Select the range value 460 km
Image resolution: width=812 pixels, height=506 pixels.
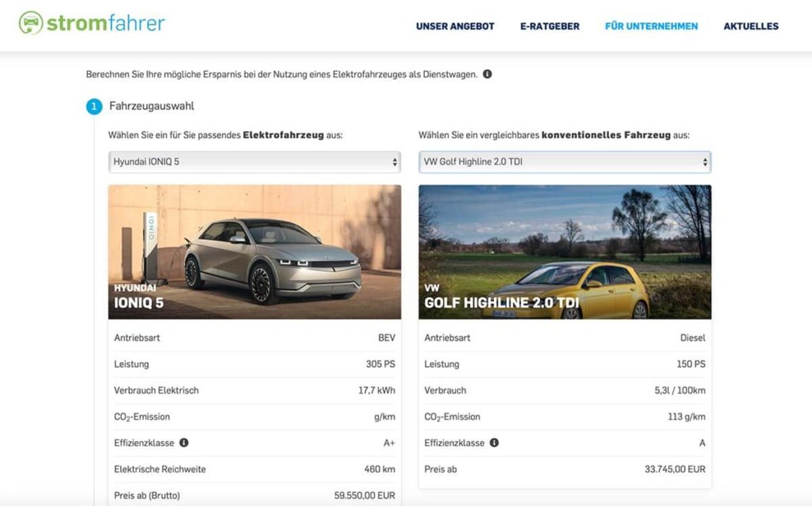(380, 469)
